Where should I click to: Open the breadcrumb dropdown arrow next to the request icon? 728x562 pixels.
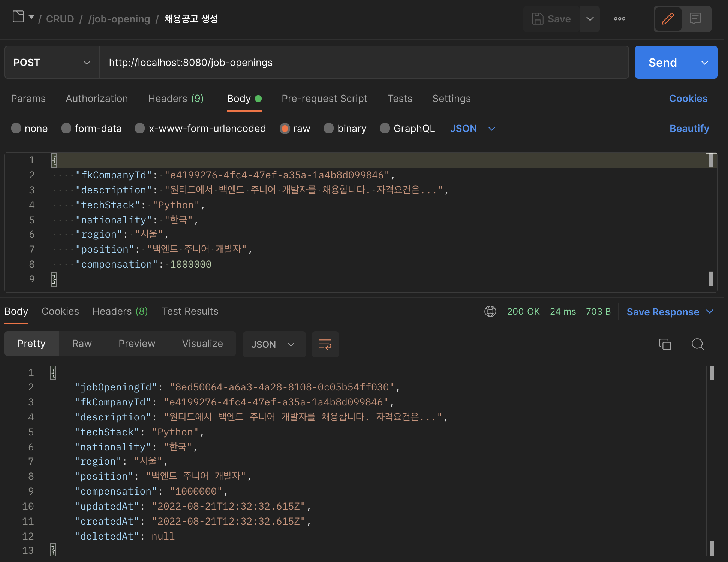[31, 17]
